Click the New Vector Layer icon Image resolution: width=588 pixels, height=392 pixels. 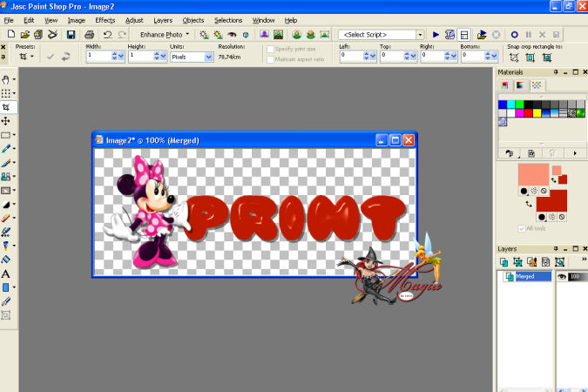[x=517, y=262]
